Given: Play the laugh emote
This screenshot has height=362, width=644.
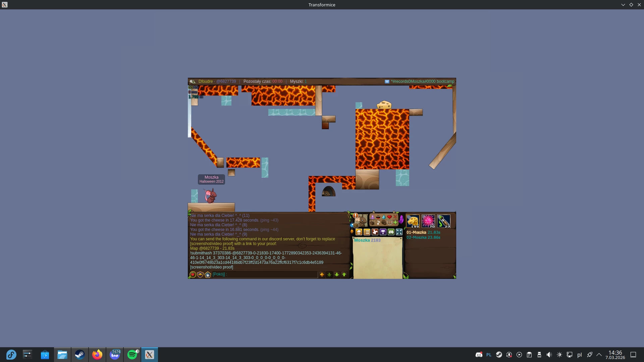Looking at the screenshot, I should click(x=378, y=217).
